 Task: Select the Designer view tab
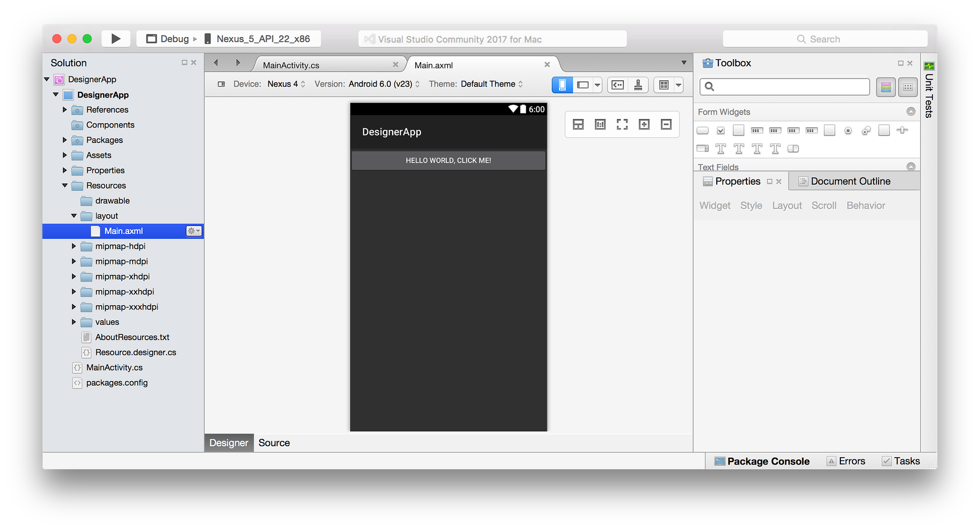[x=228, y=443]
